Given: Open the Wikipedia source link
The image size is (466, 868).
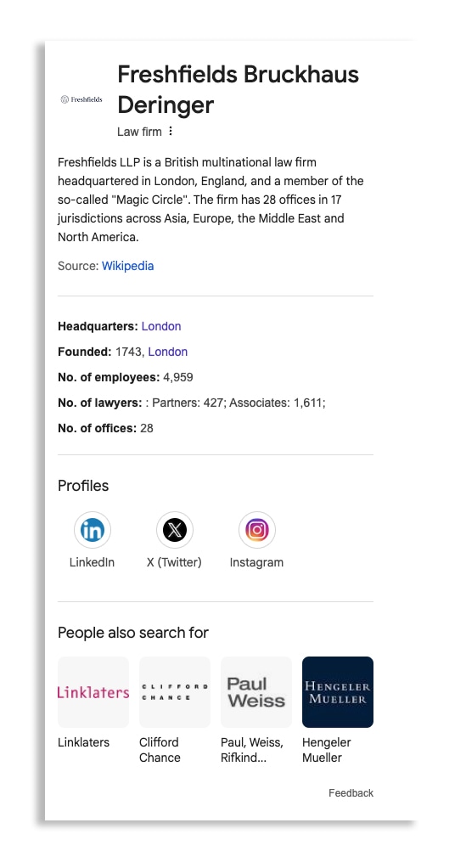Looking at the screenshot, I should 128,266.
